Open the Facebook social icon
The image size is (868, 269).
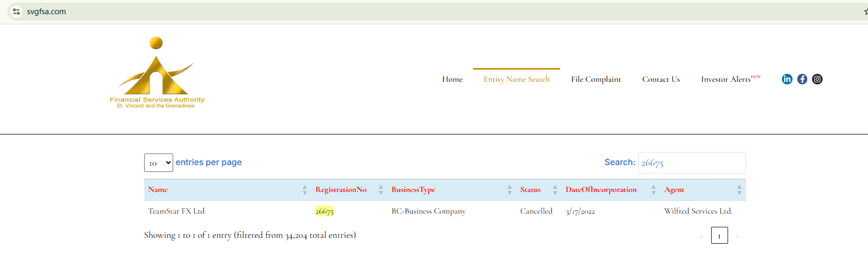tap(802, 79)
